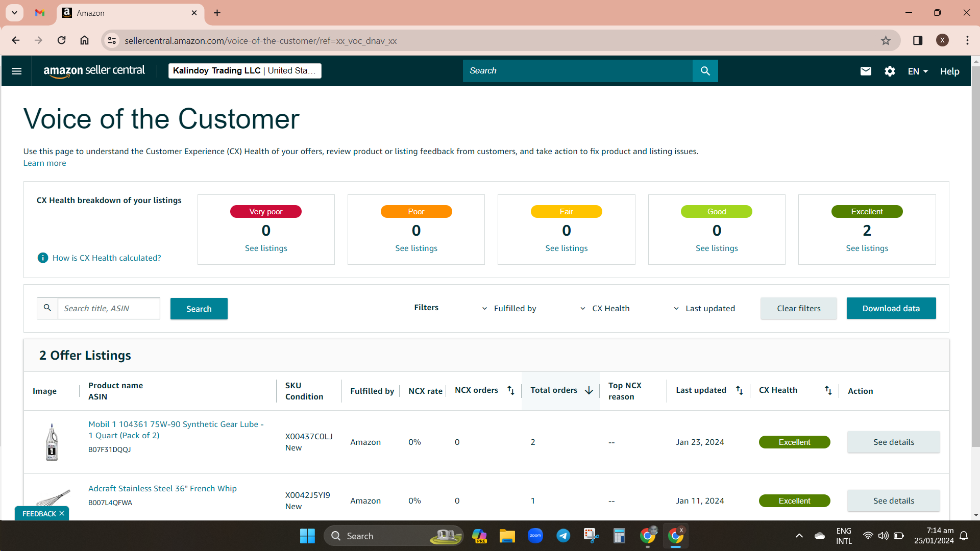
Task: Reload the current page
Action: pos(61,40)
